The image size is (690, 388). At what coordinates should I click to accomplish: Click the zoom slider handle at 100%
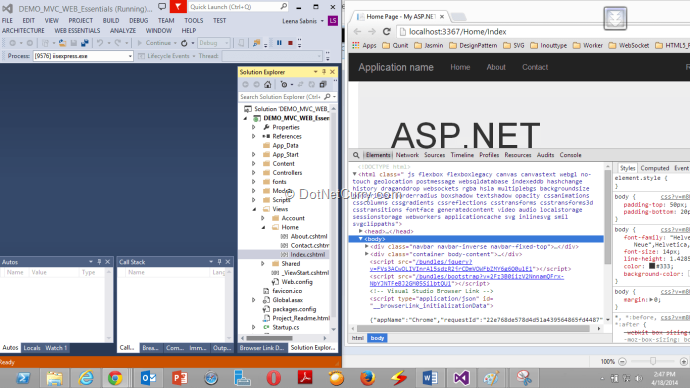653,361
